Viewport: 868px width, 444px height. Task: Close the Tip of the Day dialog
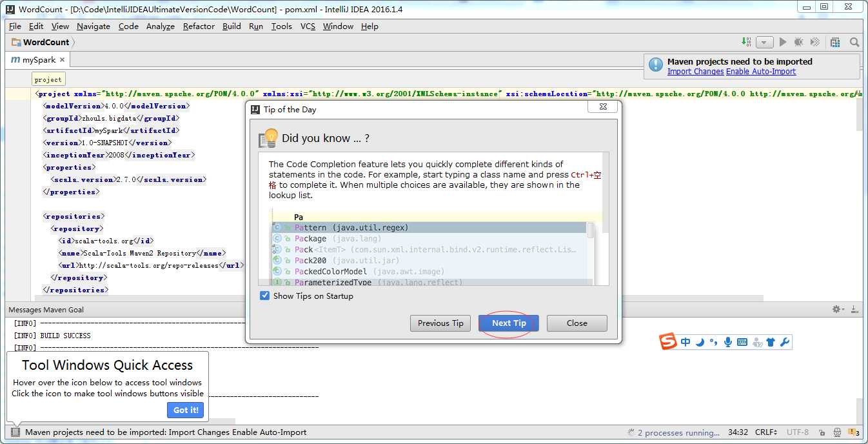(x=602, y=107)
